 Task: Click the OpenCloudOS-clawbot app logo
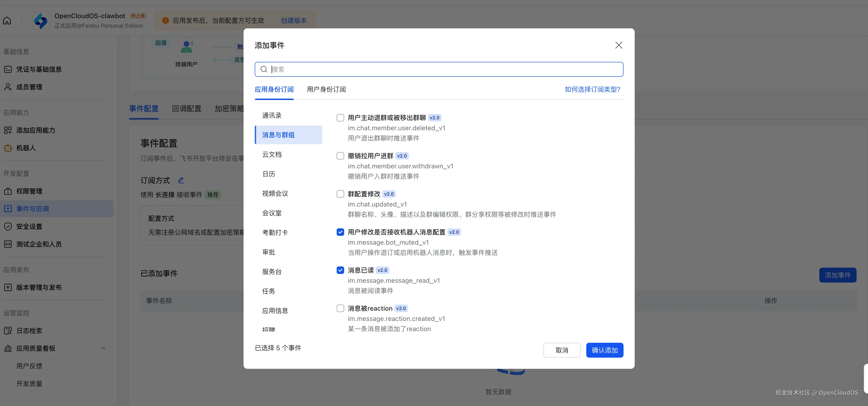pos(41,20)
